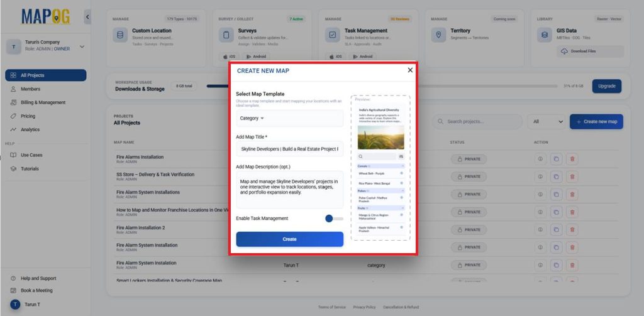This screenshot has height=316, width=644.
Task: Open the All filter dropdown beside search
Action: coord(546,122)
